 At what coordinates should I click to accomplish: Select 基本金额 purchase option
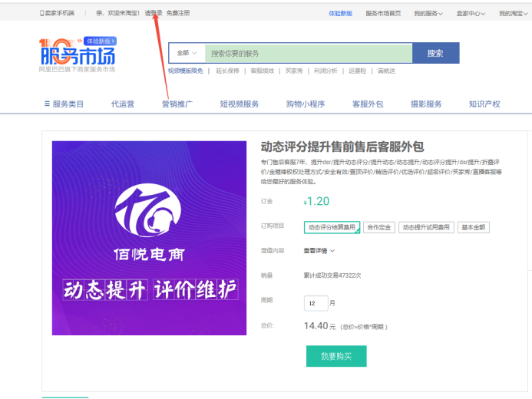coord(474,227)
